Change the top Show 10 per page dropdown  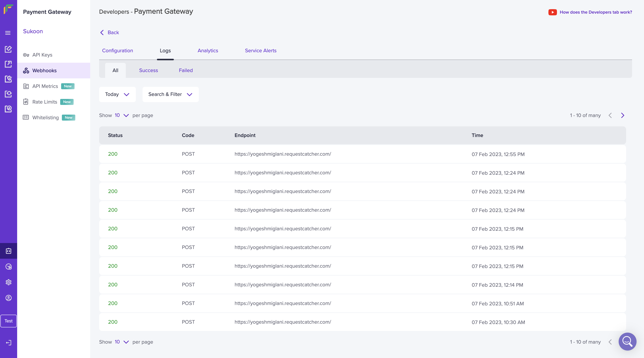pyautogui.click(x=121, y=115)
